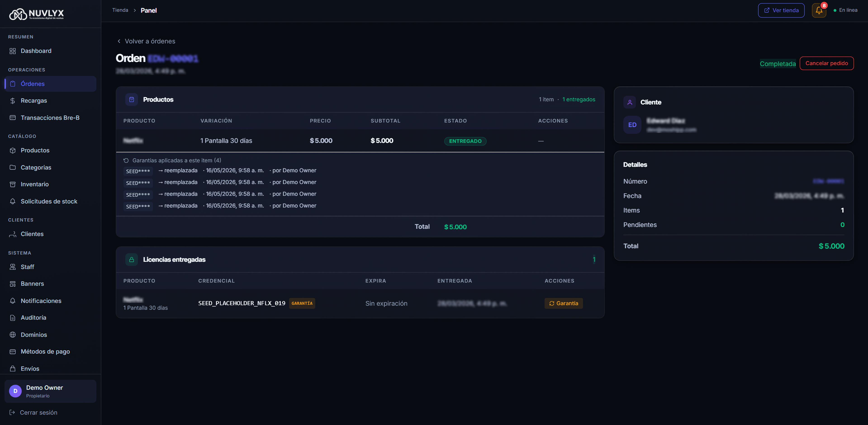
Task: Click the ED customer avatar
Action: pyautogui.click(x=632, y=125)
